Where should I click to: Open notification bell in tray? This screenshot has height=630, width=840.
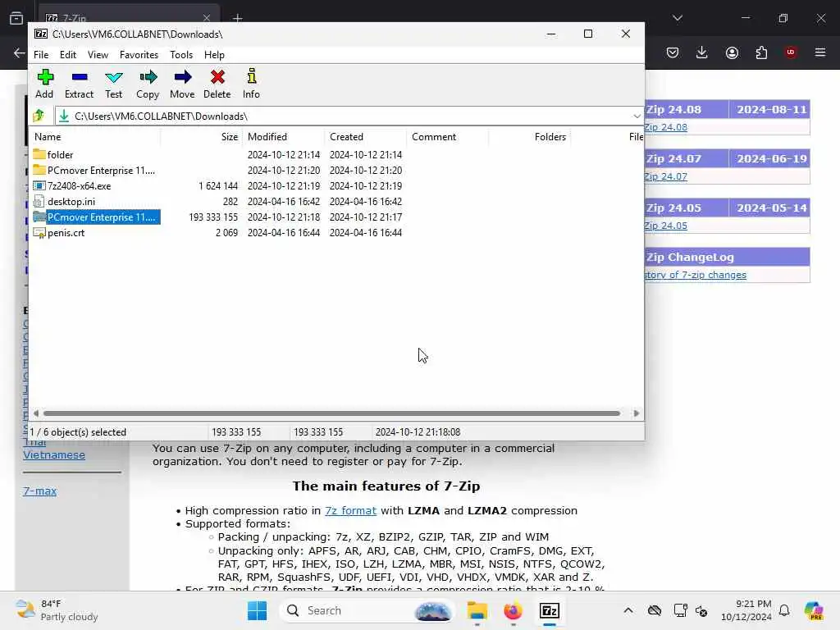coord(784,610)
